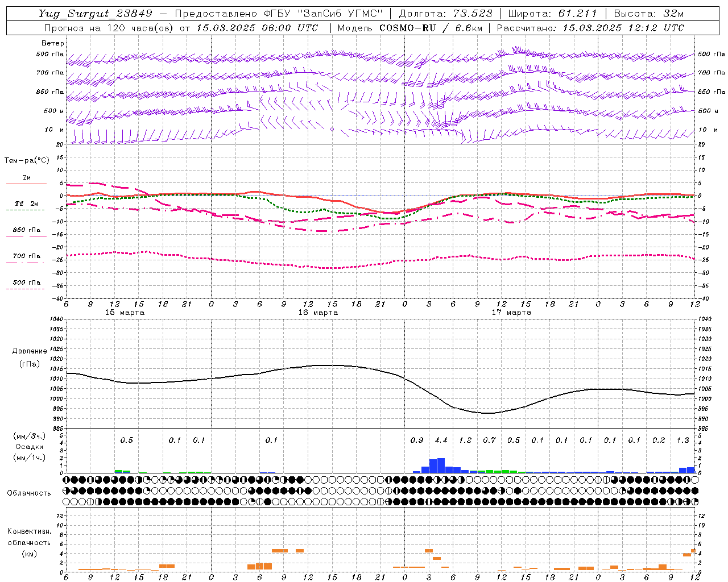728x582 pixels.
Task: Click the '(мм/1ч.)' precipitation unit label
Action: (30, 458)
